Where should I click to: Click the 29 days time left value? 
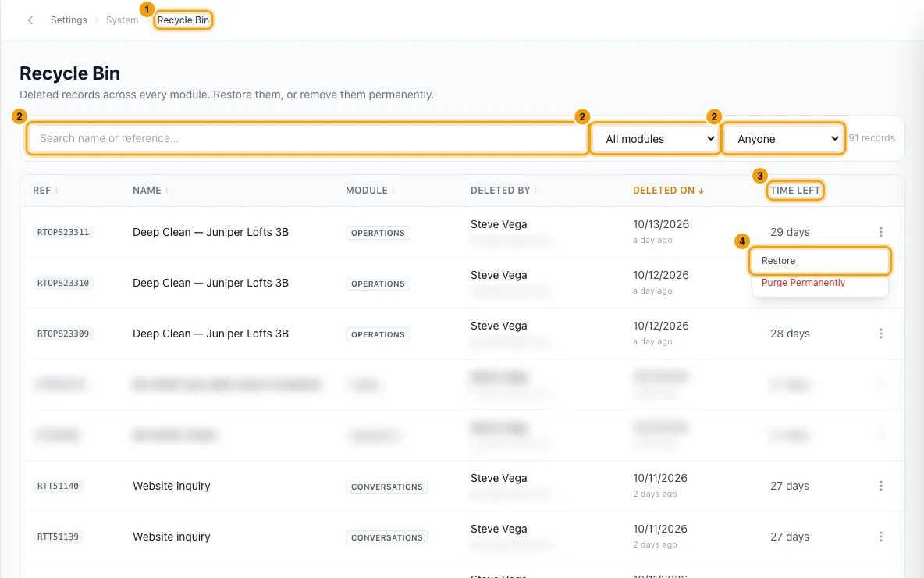tap(790, 233)
